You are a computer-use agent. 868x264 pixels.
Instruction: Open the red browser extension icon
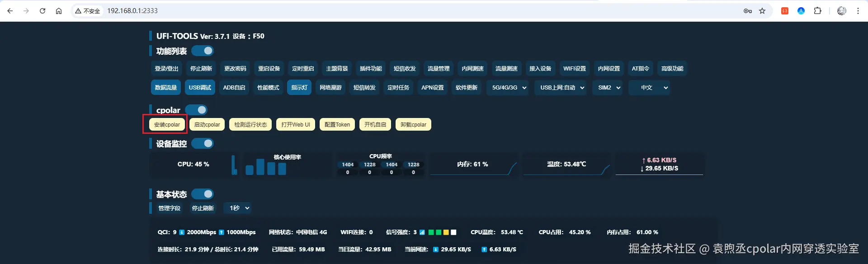[785, 11]
